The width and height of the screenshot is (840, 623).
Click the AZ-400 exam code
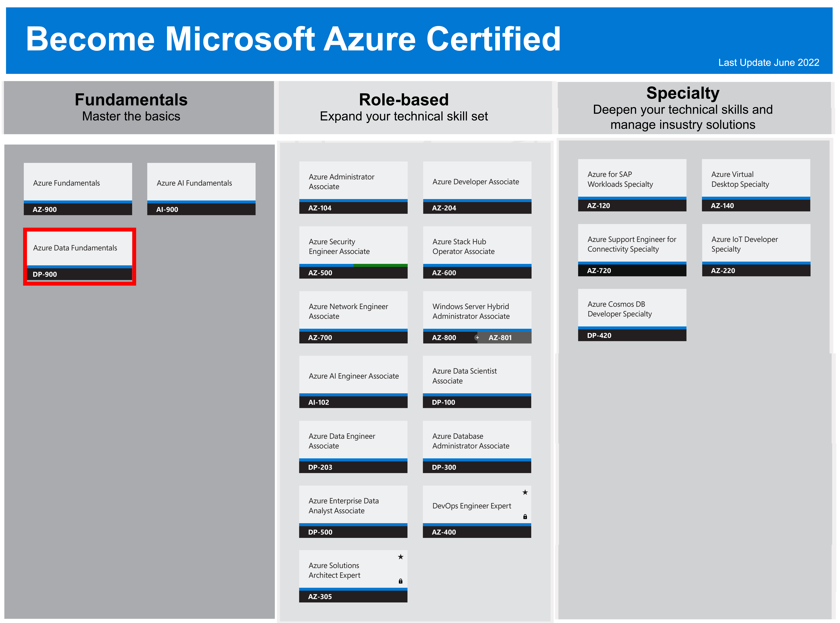coord(444,532)
